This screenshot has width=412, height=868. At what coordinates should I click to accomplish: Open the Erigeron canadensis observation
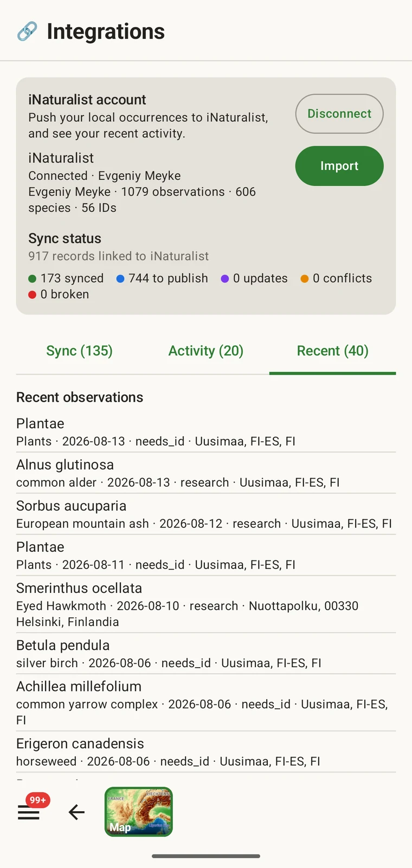206,752
